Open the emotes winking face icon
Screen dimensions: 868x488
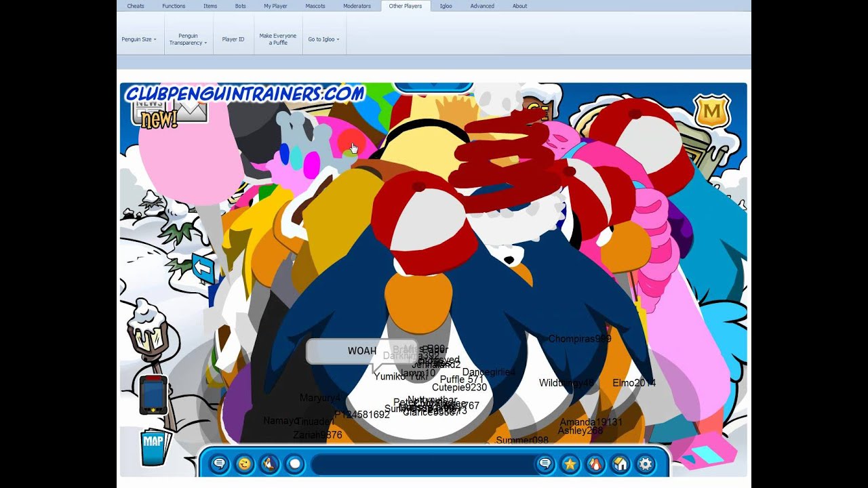(x=244, y=464)
